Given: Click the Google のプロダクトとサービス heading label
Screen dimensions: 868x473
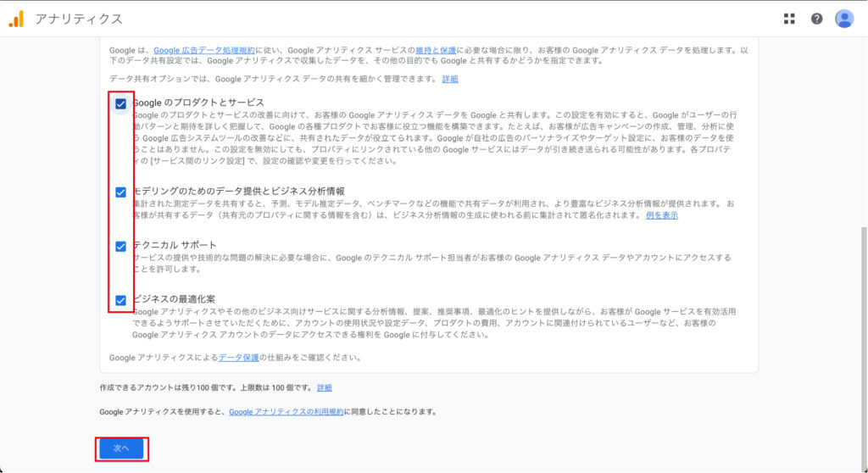Looking at the screenshot, I should (198, 103).
